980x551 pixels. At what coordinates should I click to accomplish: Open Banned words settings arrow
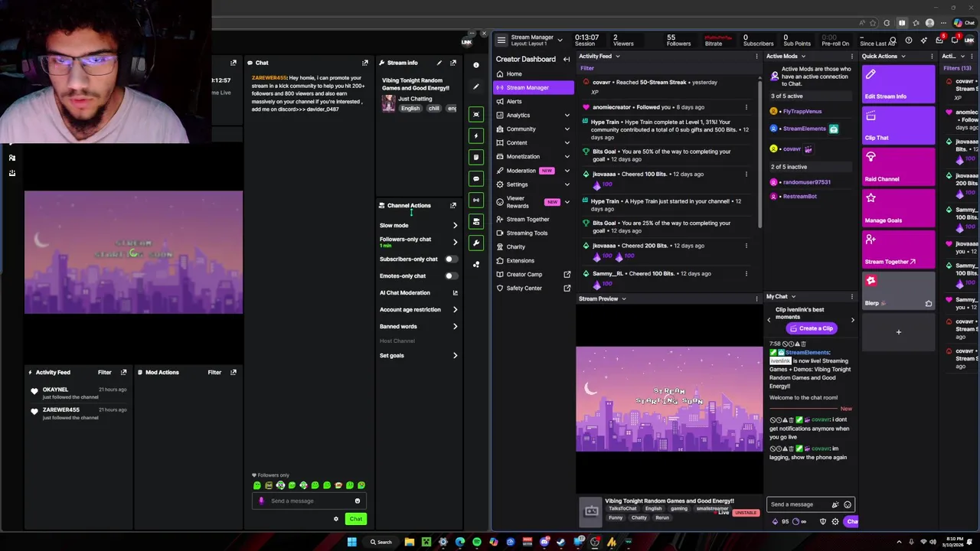(455, 327)
